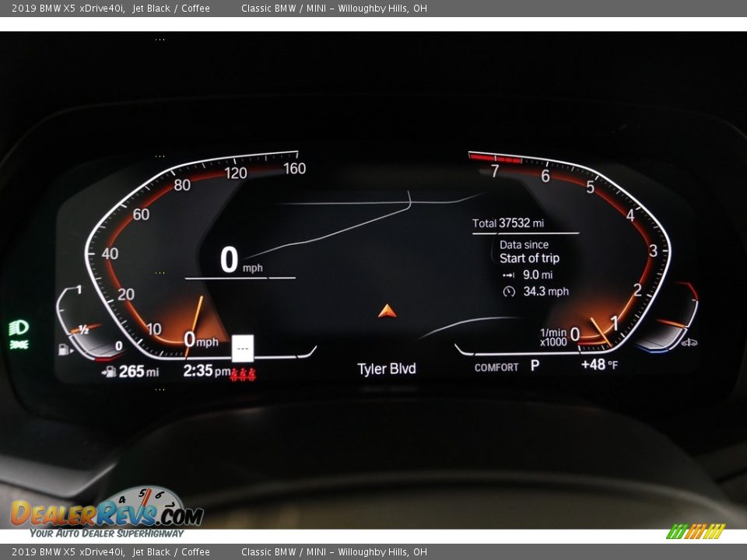The width and height of the screenshot is (747, 560).
Task: Click the 20 mark on the speedometer
Action: click(126, 294)
